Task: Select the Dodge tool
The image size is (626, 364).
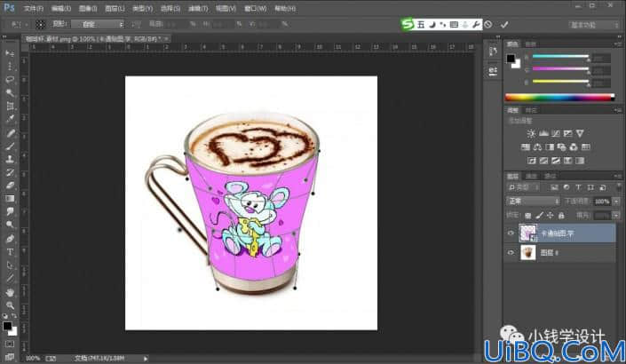Action: pyautogui.click(x=10, y=225)
